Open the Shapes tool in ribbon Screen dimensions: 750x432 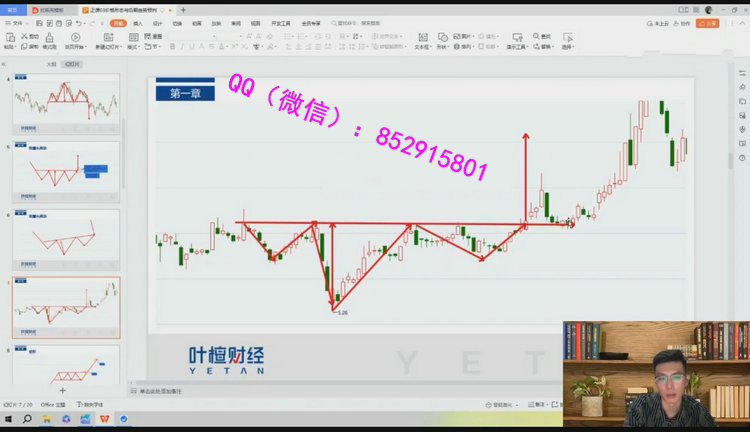443,40
